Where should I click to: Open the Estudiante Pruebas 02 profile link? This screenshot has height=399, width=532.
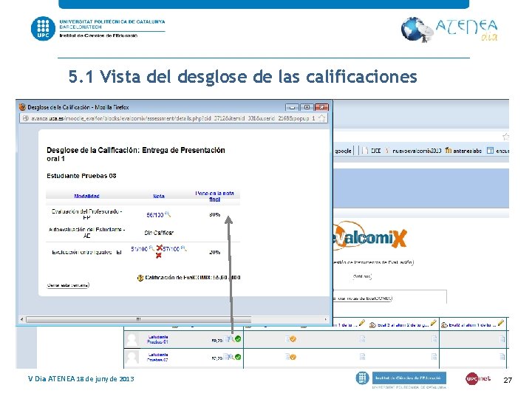point(158,357)
